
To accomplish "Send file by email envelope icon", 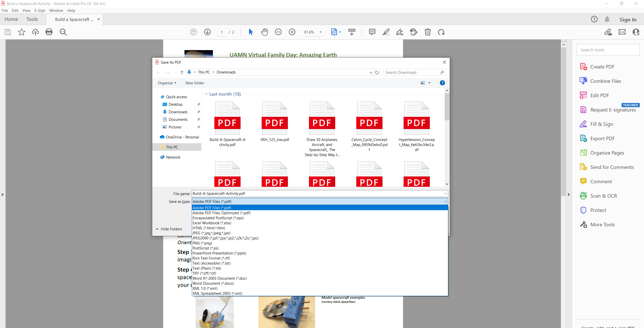I will [x=622, y=32].
